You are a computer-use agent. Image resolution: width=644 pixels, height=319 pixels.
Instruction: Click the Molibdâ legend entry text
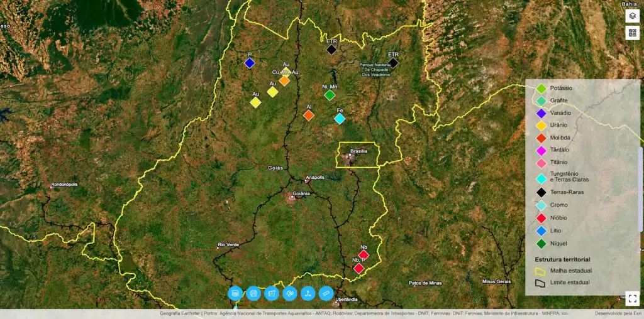tap(560, 138)
